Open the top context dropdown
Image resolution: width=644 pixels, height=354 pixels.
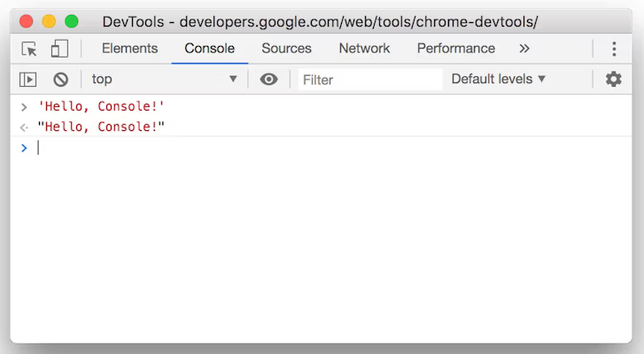pos(165,80)
